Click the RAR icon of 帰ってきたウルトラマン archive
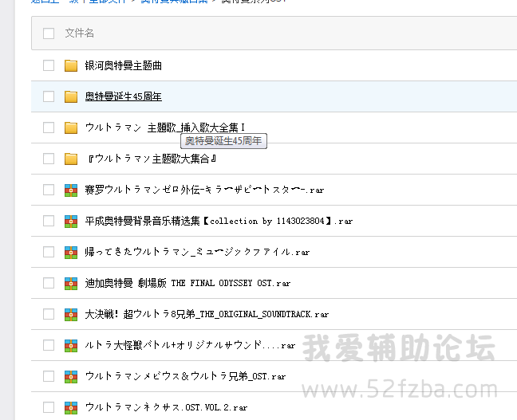Image resolution: width=517 pixels, height=420 pixels. click(x=71, y=252)
